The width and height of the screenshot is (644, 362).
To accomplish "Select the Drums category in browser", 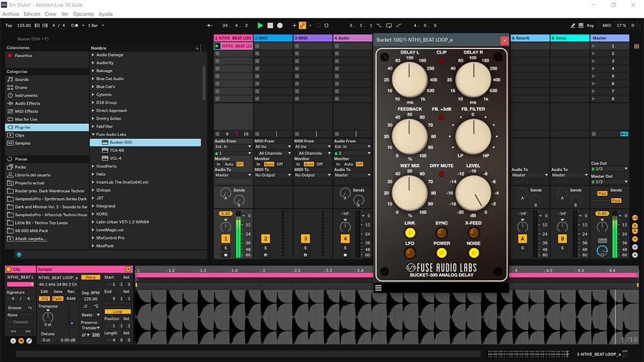I will click(x=21, y=87).
